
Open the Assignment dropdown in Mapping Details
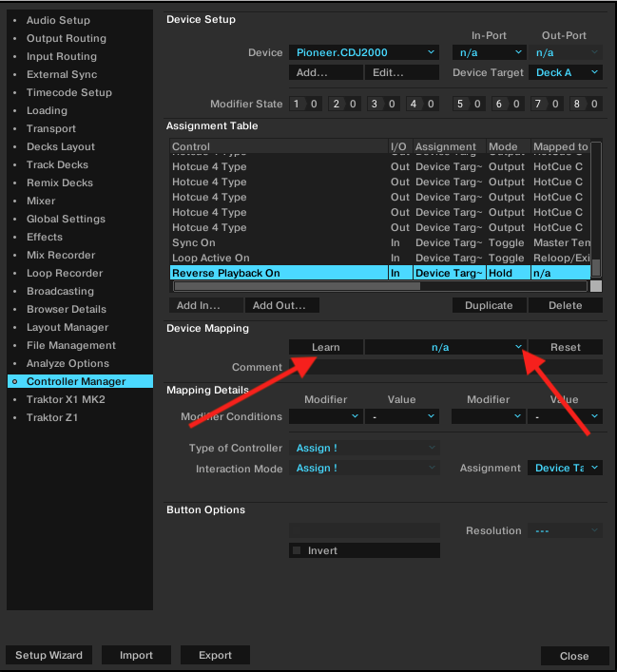pos(566,468)
